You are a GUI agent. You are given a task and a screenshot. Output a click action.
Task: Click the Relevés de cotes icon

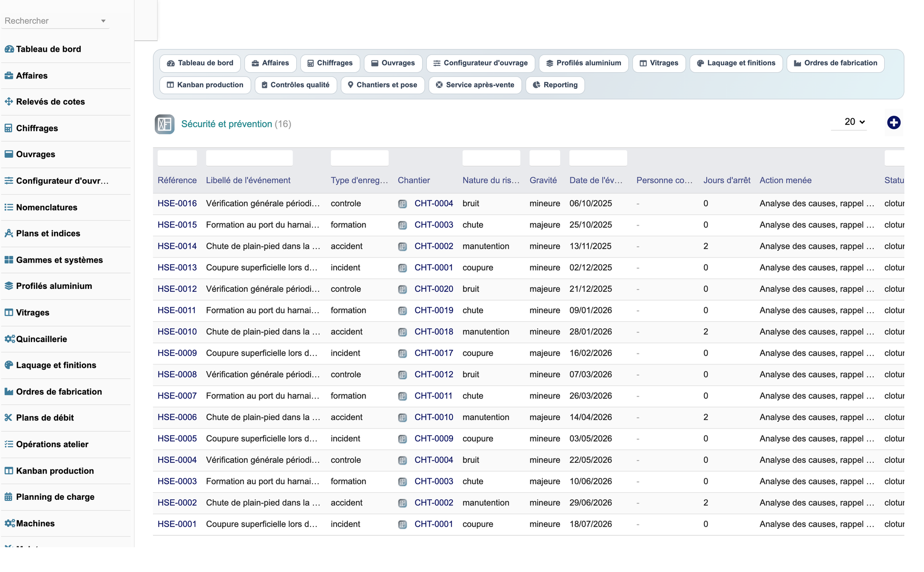(x=9, y=102)
